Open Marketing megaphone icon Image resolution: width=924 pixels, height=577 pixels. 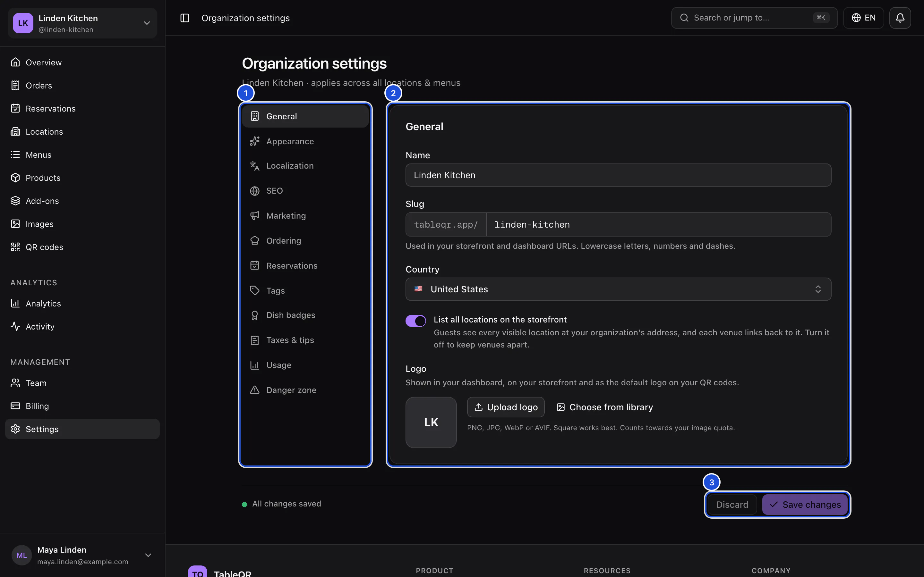(x=255, y=216)
